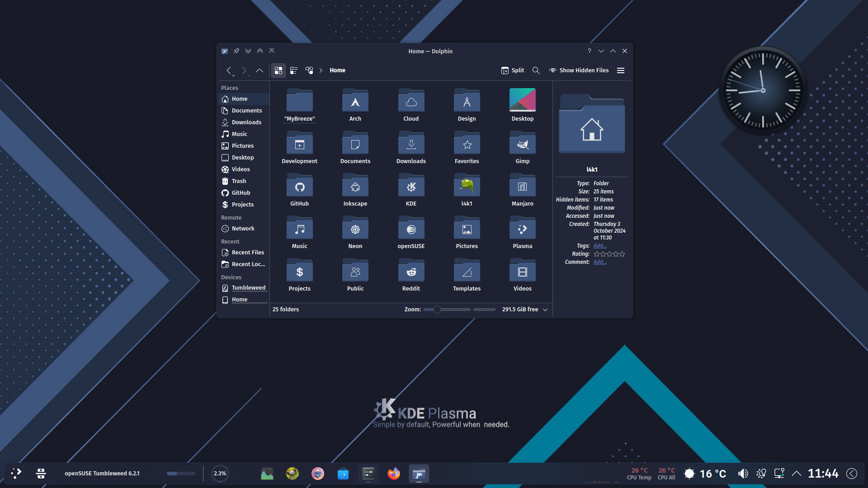Go up to parent folder
This screenshot has width=868, height=488.
click(259, 70)
